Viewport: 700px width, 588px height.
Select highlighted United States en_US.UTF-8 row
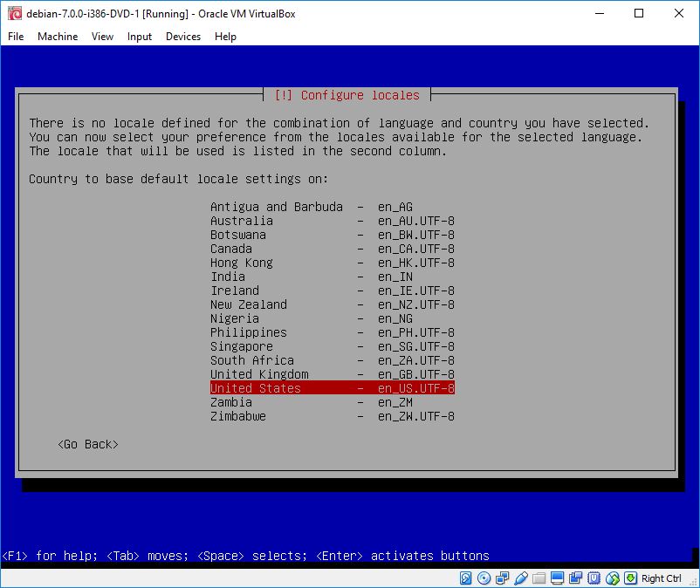[x=333, y=388]
